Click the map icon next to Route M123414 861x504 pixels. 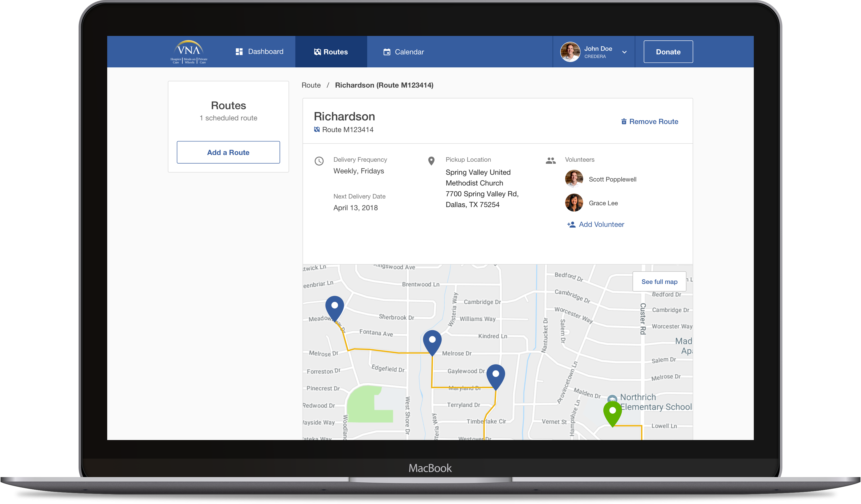(x=317, y=129)
